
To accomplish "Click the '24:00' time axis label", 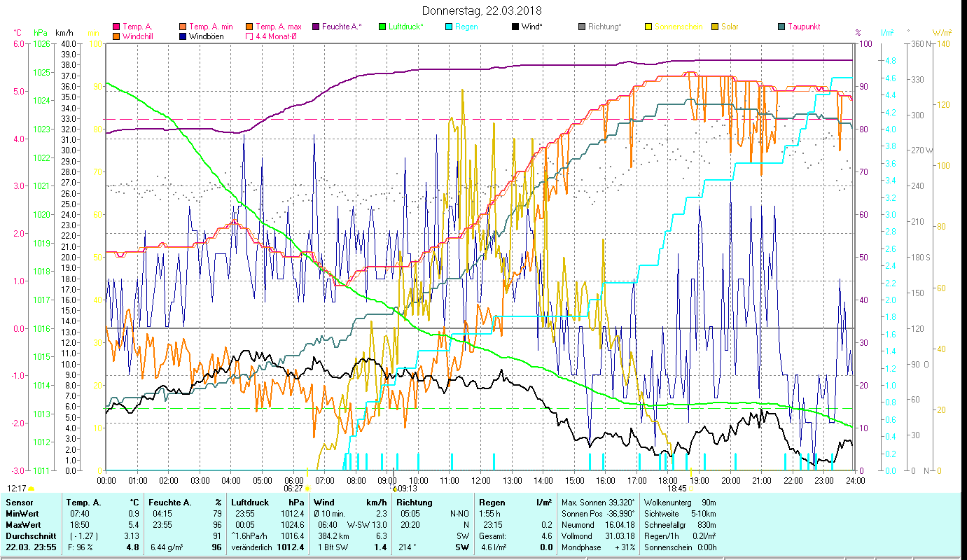I will coord(855,480).
